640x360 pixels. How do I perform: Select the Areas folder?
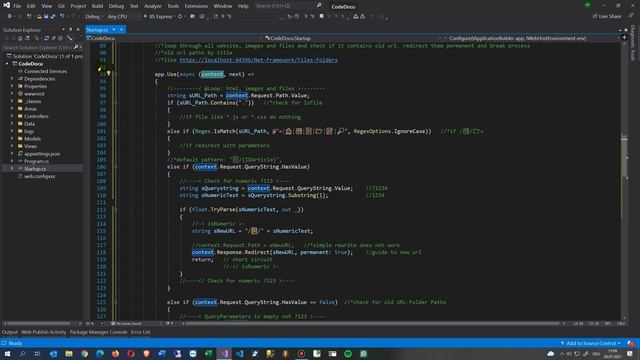[30, 109]
